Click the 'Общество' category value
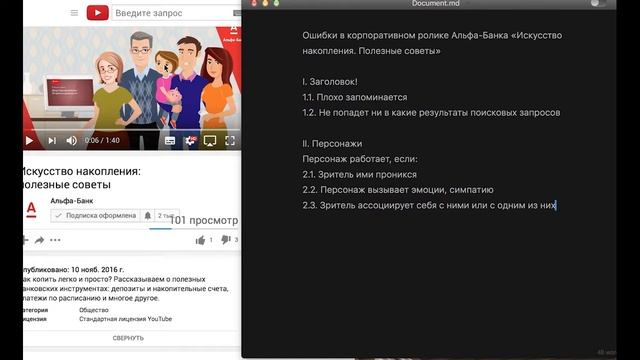640x360 pixels. 94,310
